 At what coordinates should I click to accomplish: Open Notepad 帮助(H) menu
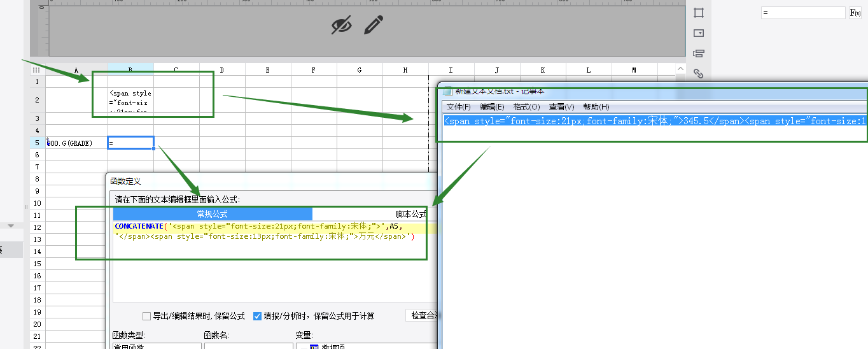(596, 107)
